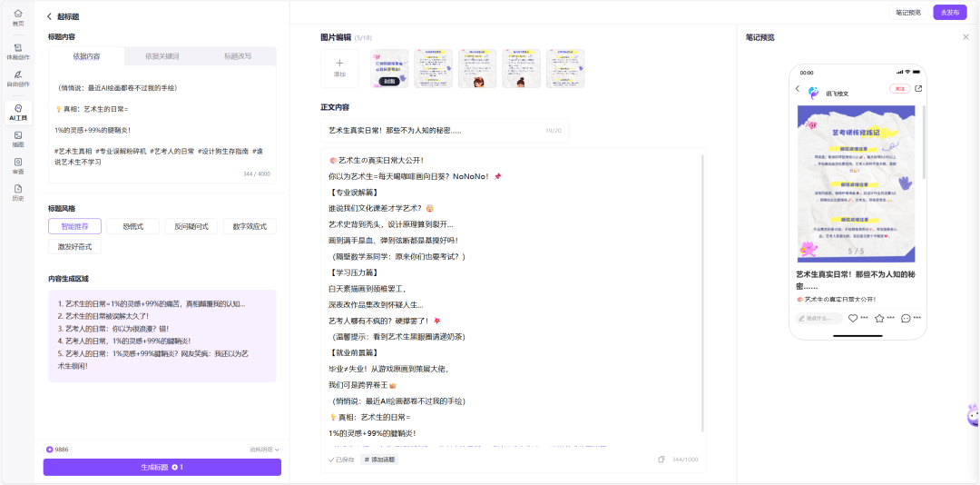The image size is (980, 485).
Task: Open the 插图 sidebar icon
Action: pyautogui.click(x=18, y=139)
